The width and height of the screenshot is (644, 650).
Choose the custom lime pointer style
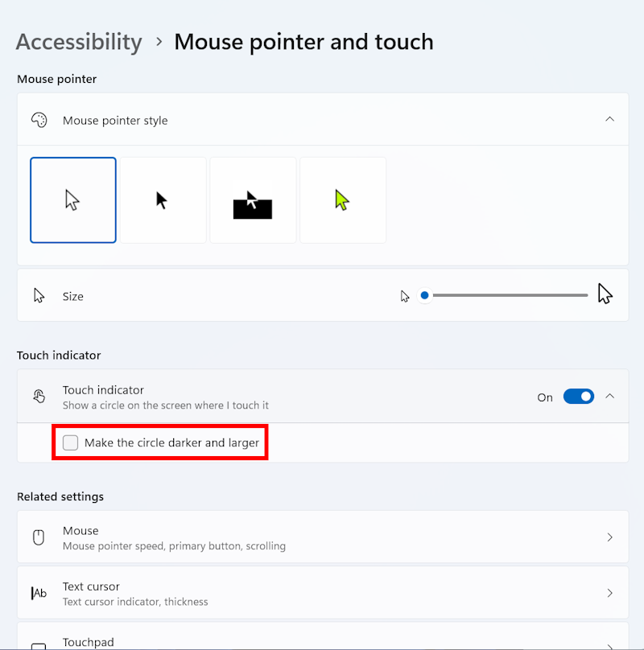[x=343, y=200]
